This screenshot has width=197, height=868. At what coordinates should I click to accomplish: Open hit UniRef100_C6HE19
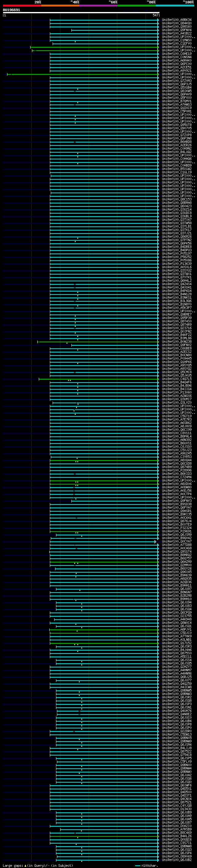pyautogui.click(x=177, y=54)
